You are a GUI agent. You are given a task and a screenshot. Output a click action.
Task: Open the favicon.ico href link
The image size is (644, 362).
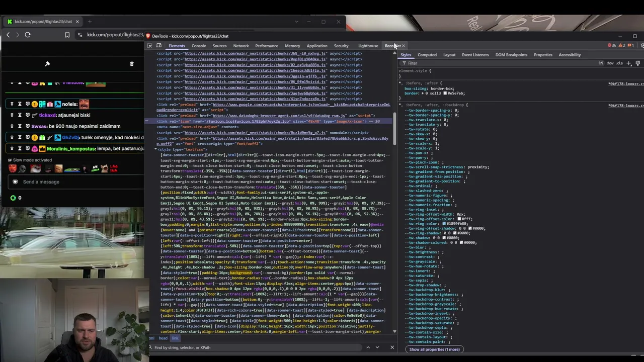[248, 121]
